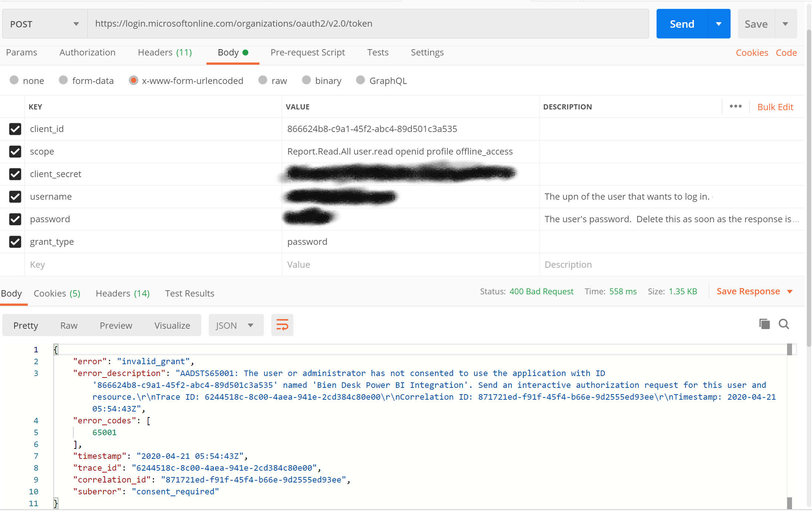Click the KEY column header
This screenshot has height=511, width=812.
[36, 107]
